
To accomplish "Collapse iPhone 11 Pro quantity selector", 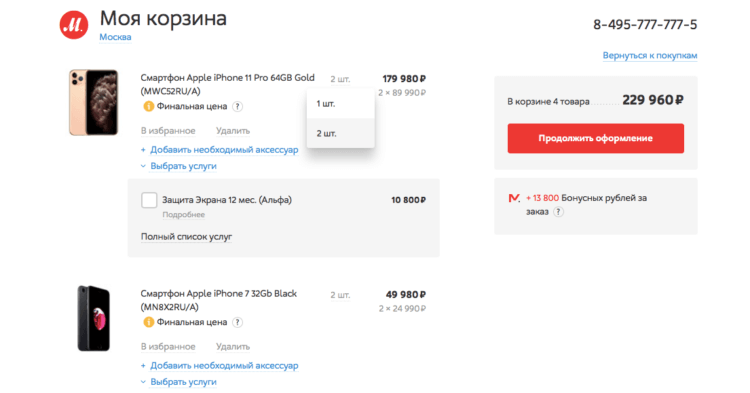I will pyautogui.click(x=340, y=79).
